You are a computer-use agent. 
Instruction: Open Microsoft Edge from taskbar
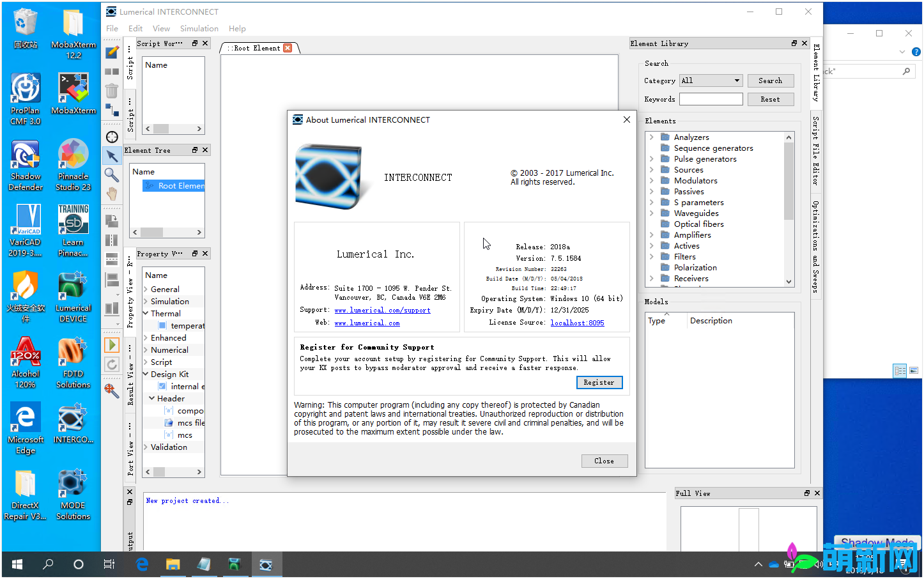(142, 564)
